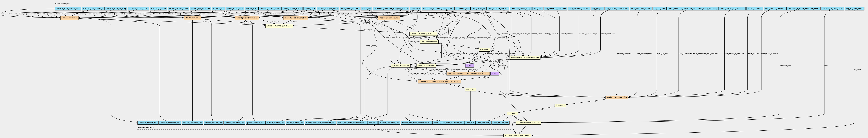The image size is (868, 138).
Task: Select the 'Varscan Workflow' node
Action: pyautogui.click(x=70, y=18)
